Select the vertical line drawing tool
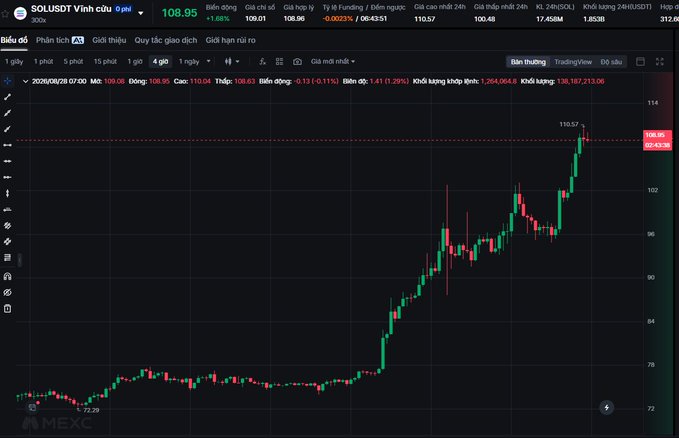This screenshot has height=438, width=679. click(x=7, y=193)
